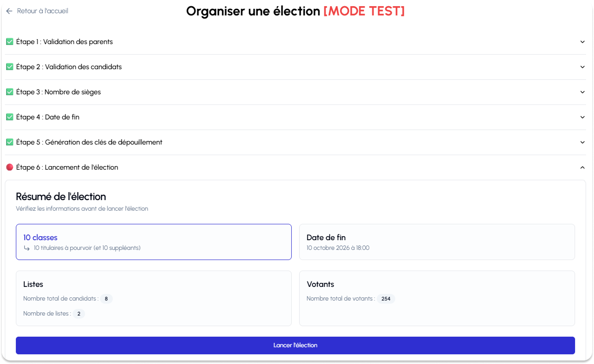Image resolution: width=594 pixels, height=364 pixels.
Task: Click the Votants summary card
Action: click(x=437, y=298)
